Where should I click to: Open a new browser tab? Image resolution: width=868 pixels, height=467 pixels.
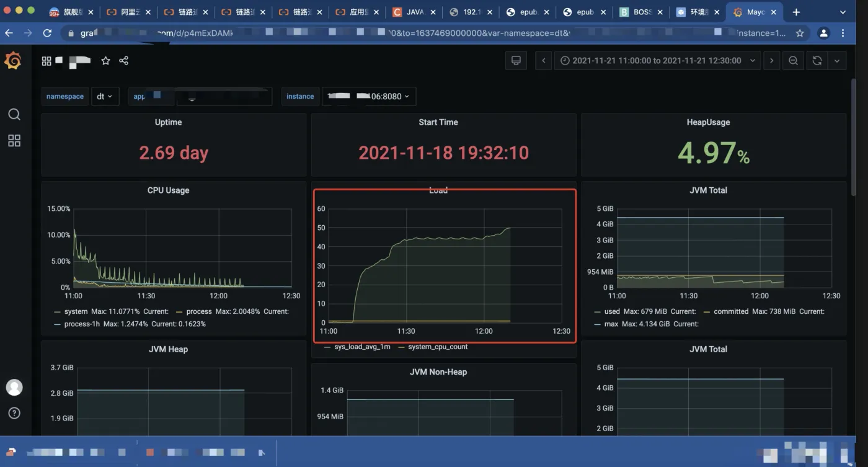tap(796, 12)
